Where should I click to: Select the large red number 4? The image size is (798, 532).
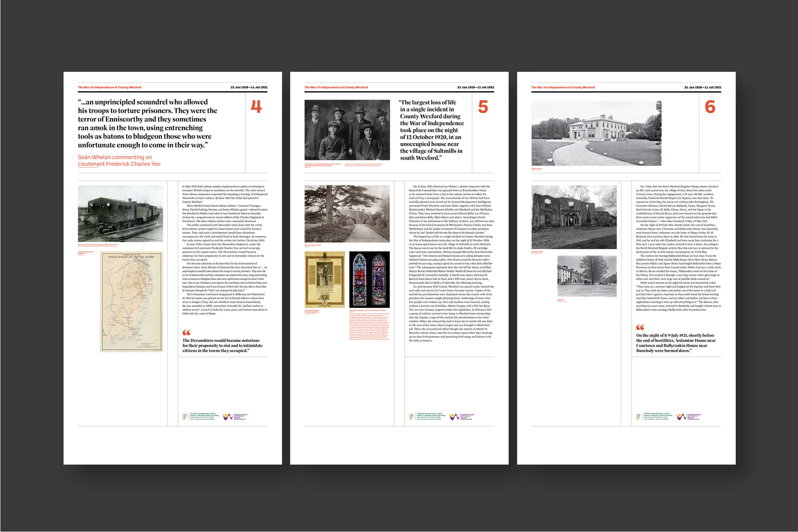[x=256, y=106]
